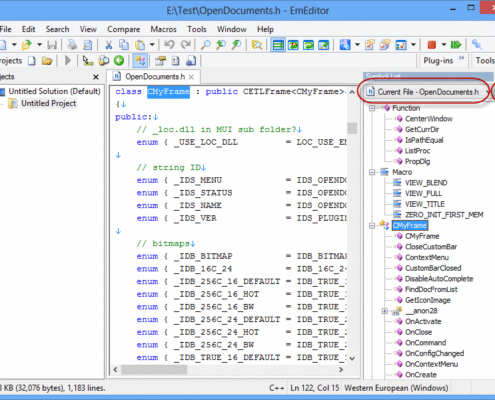Click the Define Configurations globe icon
Viewport: 495px width, 400px height.
(345, 45)
